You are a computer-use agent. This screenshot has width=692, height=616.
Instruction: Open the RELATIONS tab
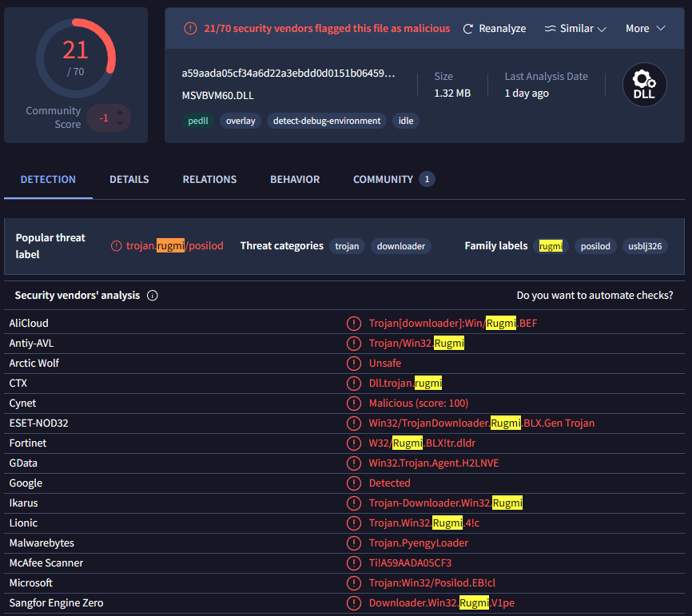[x=209, y=180]
